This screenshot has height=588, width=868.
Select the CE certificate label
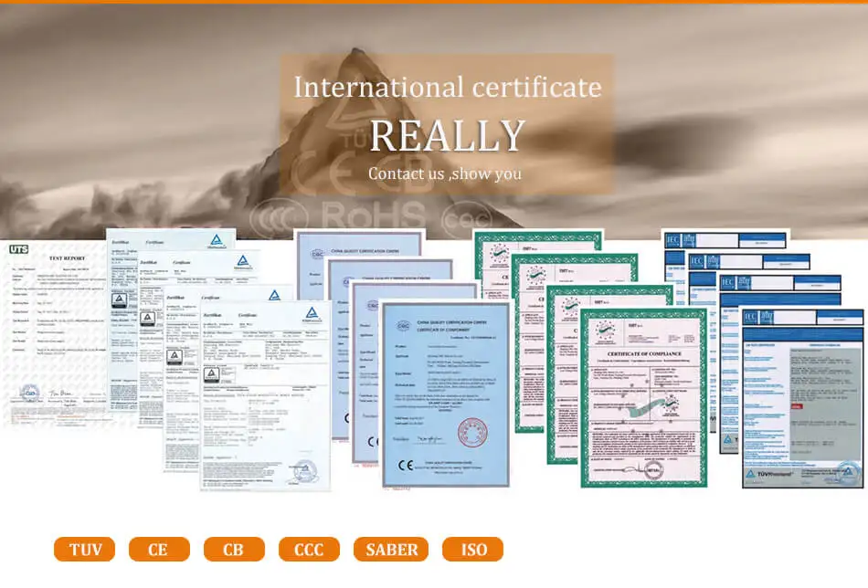click(x=159, y=550)
